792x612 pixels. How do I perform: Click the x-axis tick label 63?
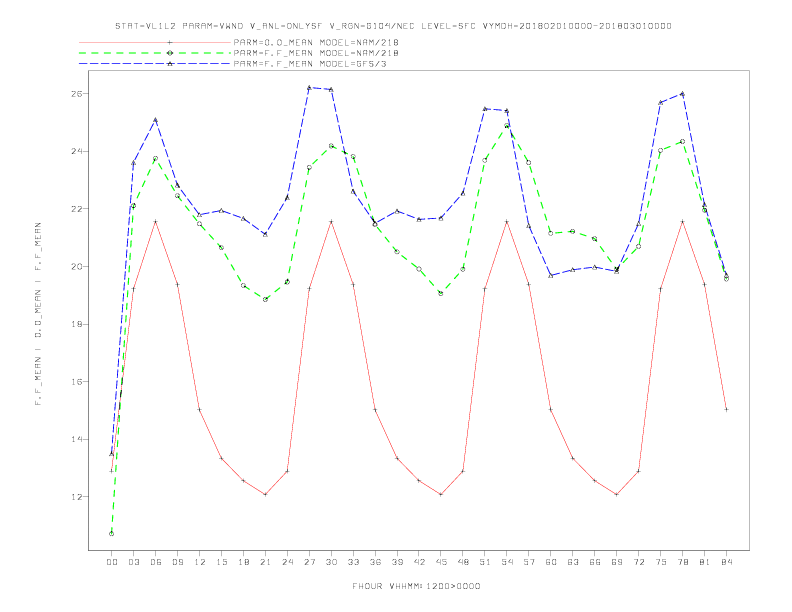click(573, 562)
